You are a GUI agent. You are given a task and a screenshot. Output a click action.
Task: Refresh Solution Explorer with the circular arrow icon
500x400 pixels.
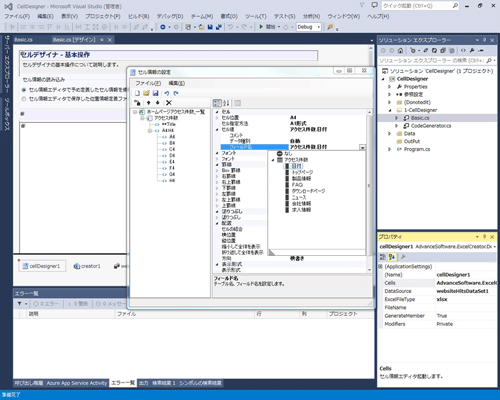[434, 51]
